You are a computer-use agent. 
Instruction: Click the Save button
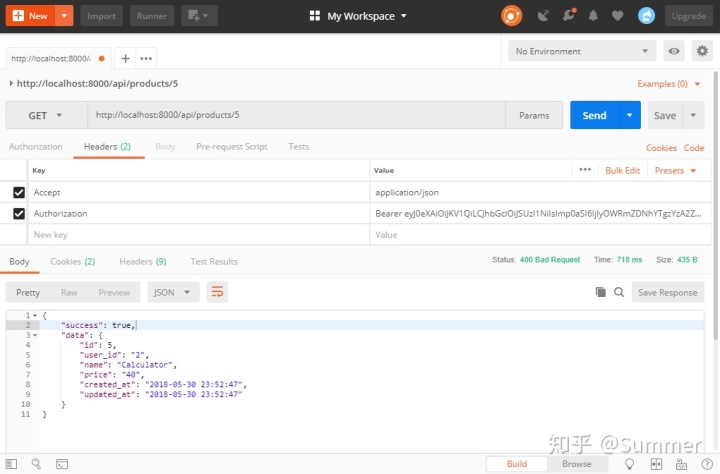665,115
